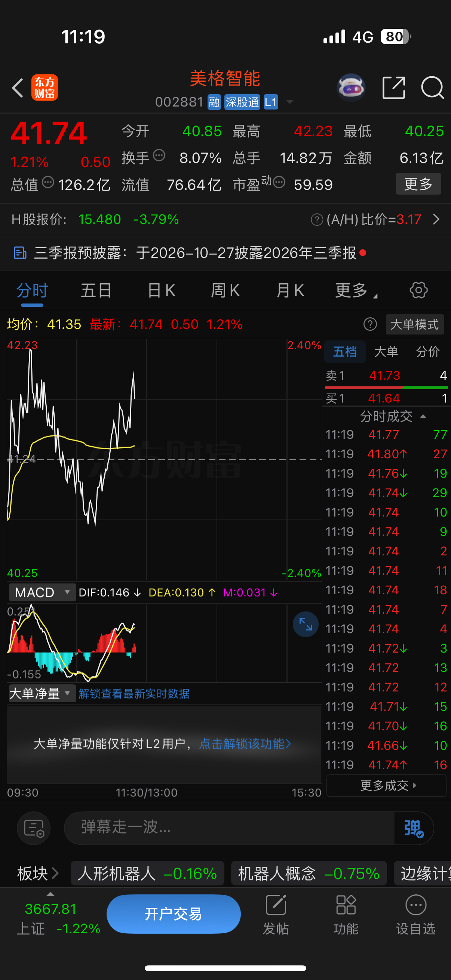
Task: Tap the back arrow icon
Action: [18, 88]
